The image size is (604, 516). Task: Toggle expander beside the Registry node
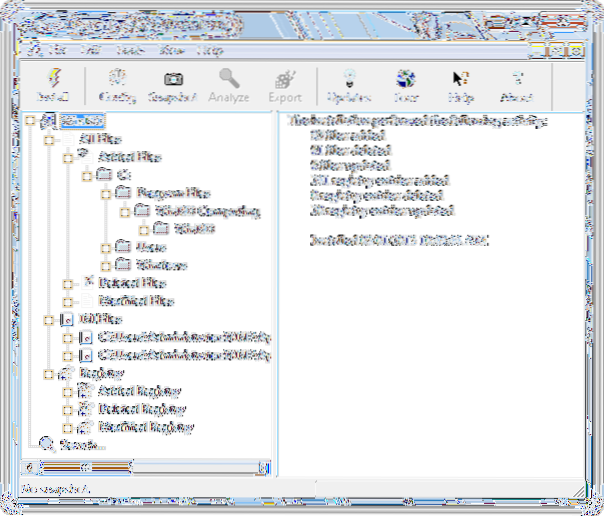[48, 374]
